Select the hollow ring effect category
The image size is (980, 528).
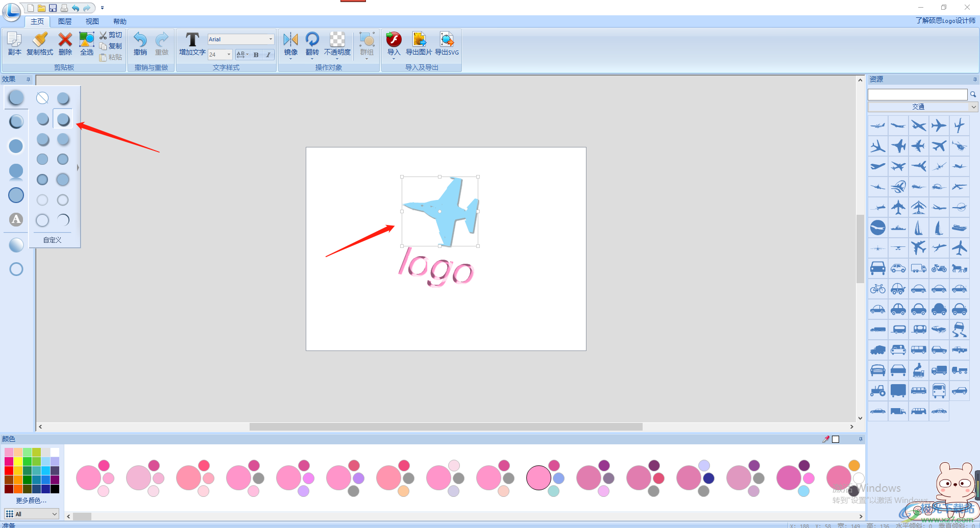coord(16,269)
